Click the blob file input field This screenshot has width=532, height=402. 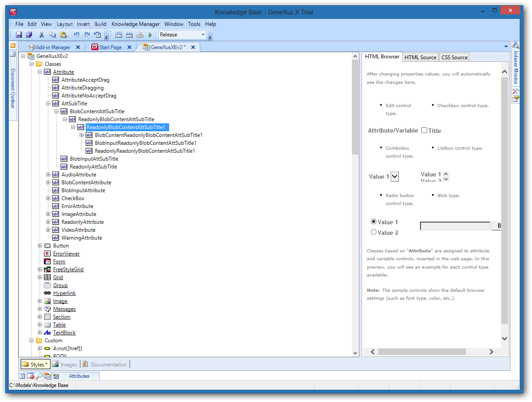click(455, 226)
